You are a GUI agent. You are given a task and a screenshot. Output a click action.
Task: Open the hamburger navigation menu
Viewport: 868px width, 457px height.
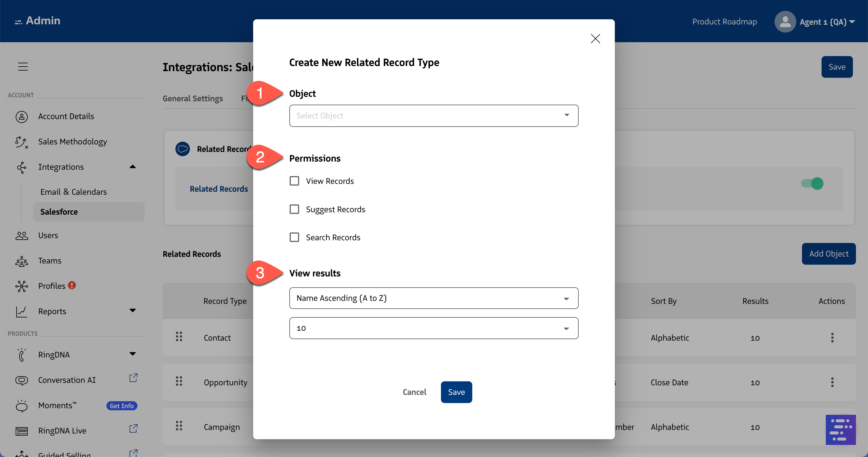click(x=23, y=66)
